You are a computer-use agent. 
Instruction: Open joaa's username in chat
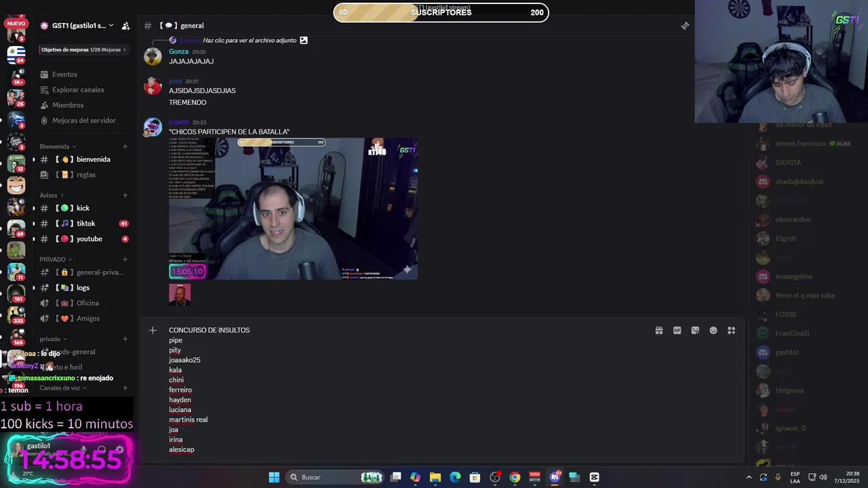[x=175, y=81]
